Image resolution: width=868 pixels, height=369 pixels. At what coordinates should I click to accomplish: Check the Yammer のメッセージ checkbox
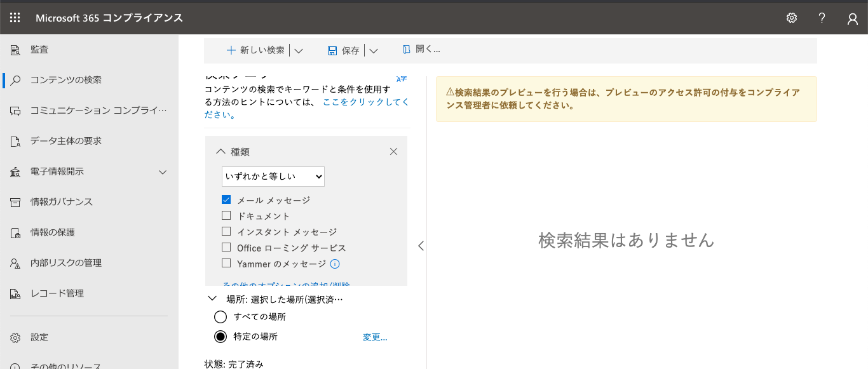tap(226, 263)
